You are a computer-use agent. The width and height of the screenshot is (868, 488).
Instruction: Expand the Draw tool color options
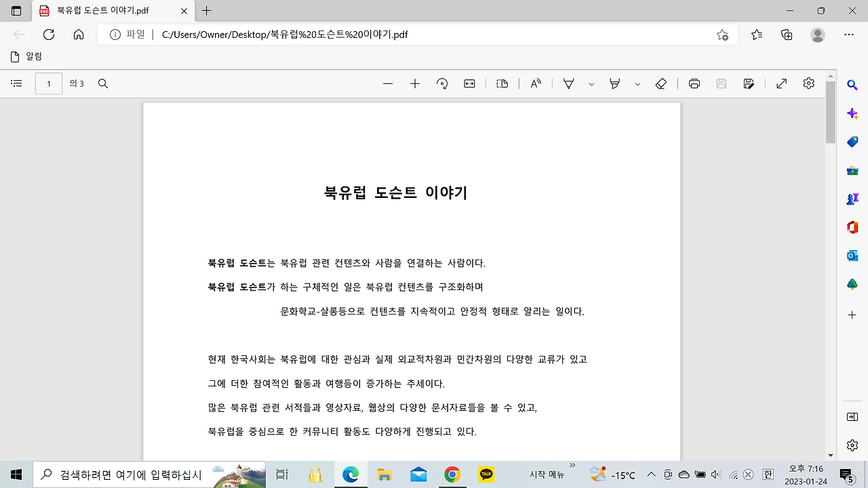[591, 83]
